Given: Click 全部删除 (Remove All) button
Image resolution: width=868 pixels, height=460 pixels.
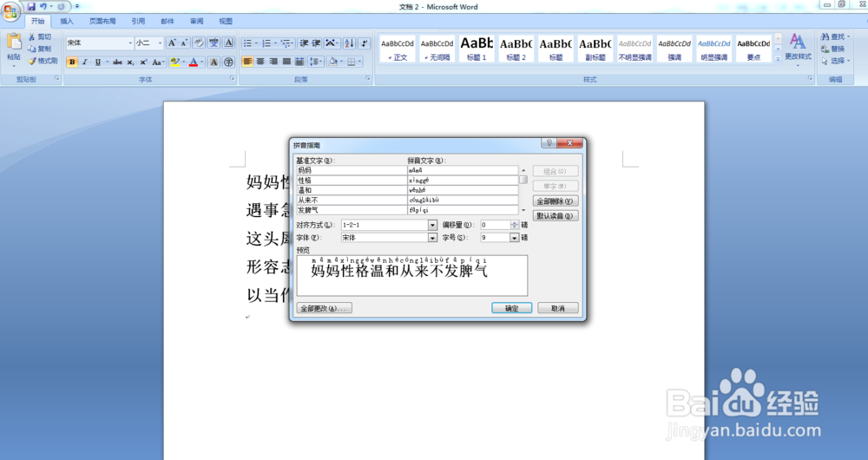Looking at the screenshot, I should (556, 201).
